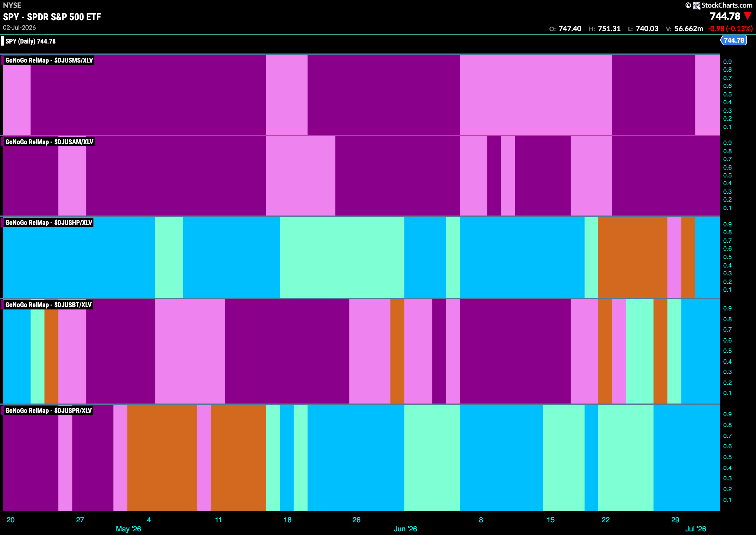756x535 pixels.
Task: Click the SPY (Daily) 744.78 legend
Action: pyautogui.click(x=30, y=41)
